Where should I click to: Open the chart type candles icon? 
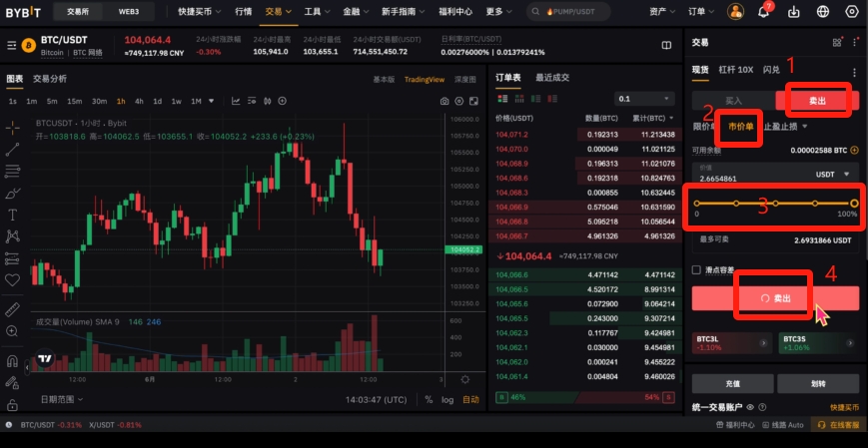pyautogui.click(x=268, y=101)
